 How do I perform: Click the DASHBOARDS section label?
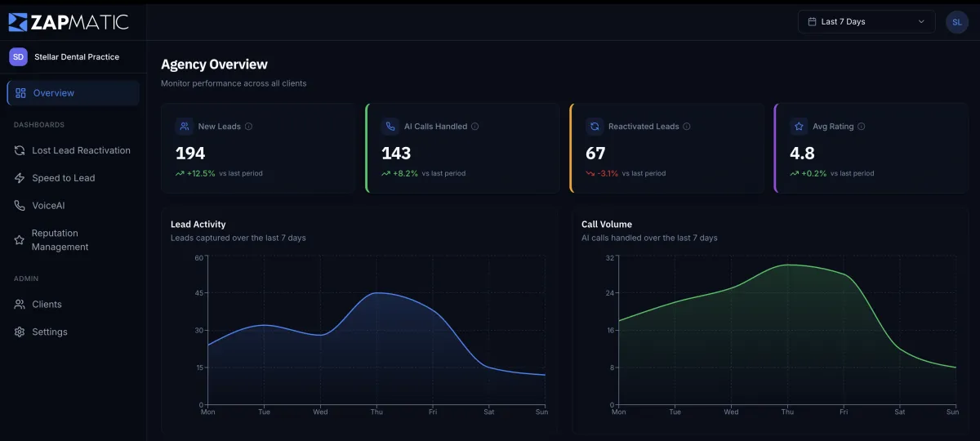[x=39, y=125]
